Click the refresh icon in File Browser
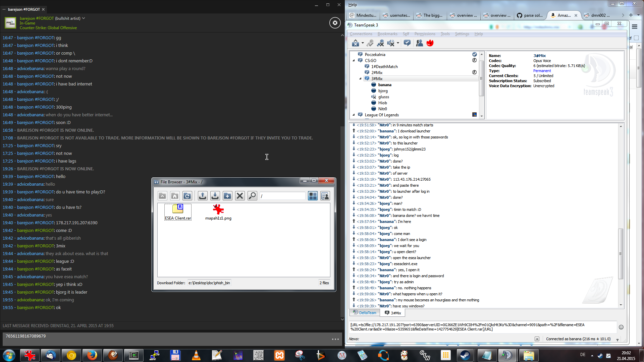644x362 pixels. 187,196
